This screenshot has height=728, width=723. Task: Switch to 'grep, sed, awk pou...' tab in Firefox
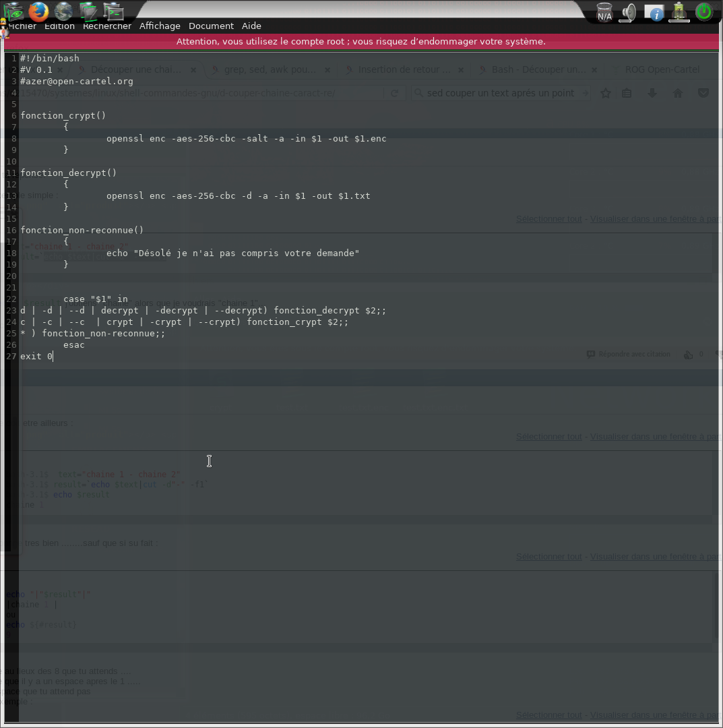[269, 69]
